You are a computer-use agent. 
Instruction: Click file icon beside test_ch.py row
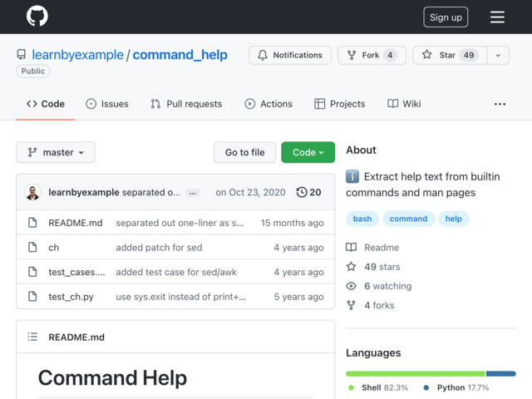(x=32, y=297)
